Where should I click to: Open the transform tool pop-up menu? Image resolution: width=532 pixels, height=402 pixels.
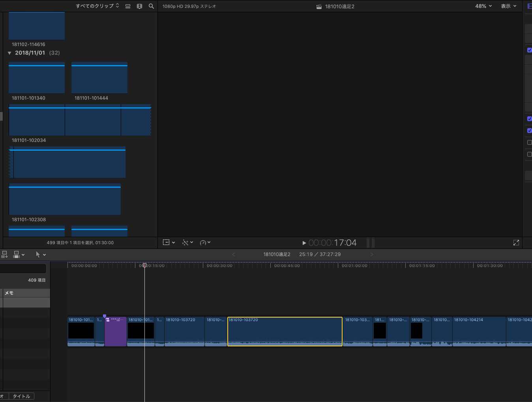(169, 243)
